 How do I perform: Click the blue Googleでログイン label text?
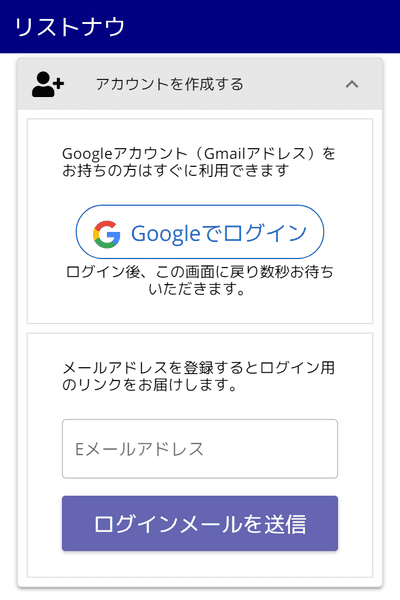[219, 234]
